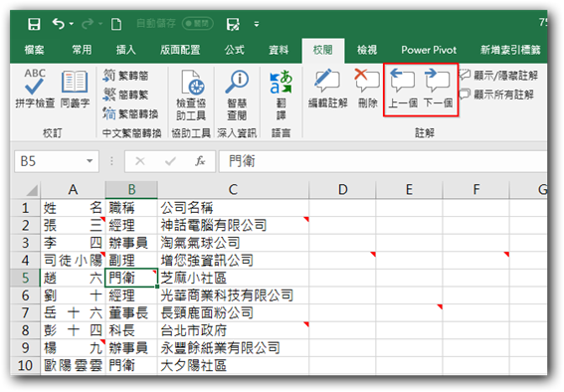Viewport: 564px width, 392px height.
Task: Click the Select All corner triangle
Action: pyautogui.click(x=32, y=190)
